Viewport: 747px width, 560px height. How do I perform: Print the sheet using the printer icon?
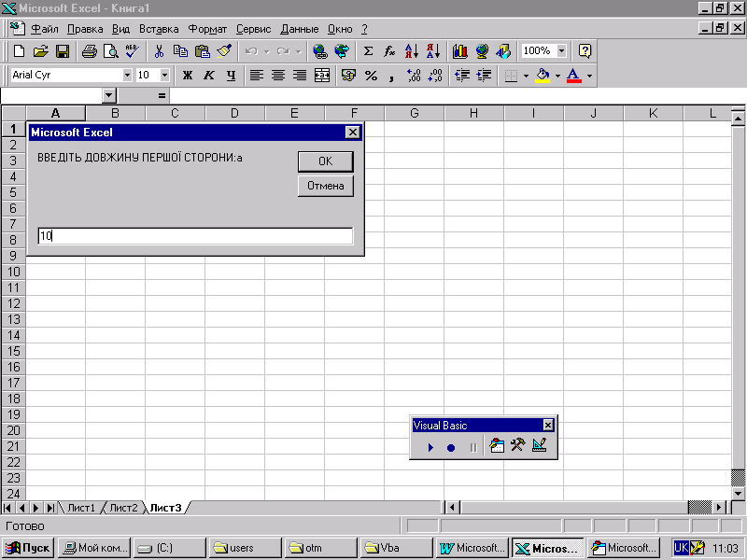[89, 51]
